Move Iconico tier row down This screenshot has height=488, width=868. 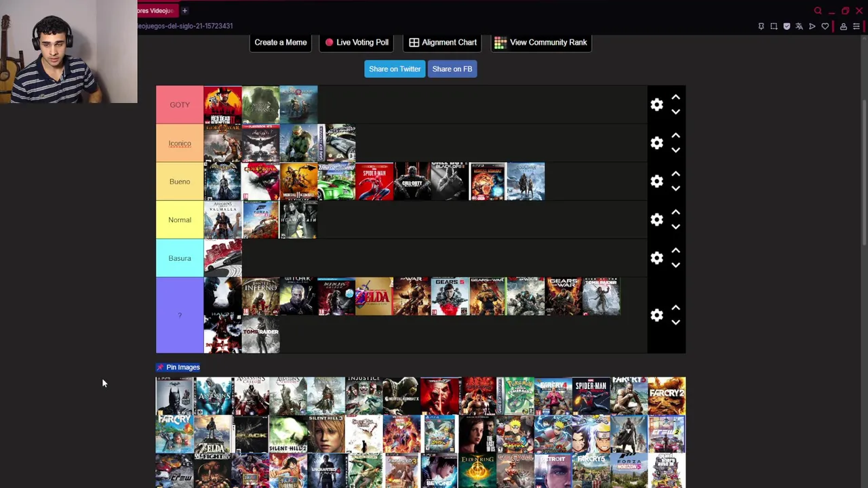[675, 150]
